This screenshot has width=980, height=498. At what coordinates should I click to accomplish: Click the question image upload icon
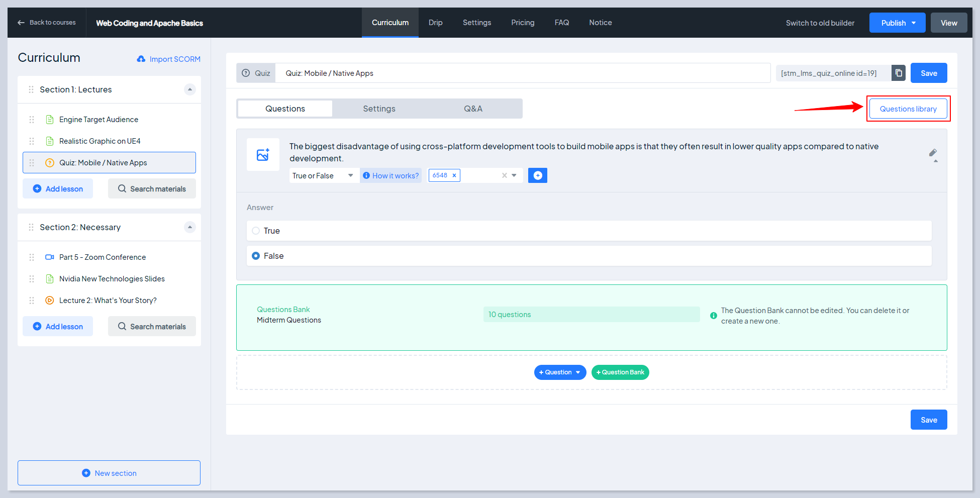263,155
